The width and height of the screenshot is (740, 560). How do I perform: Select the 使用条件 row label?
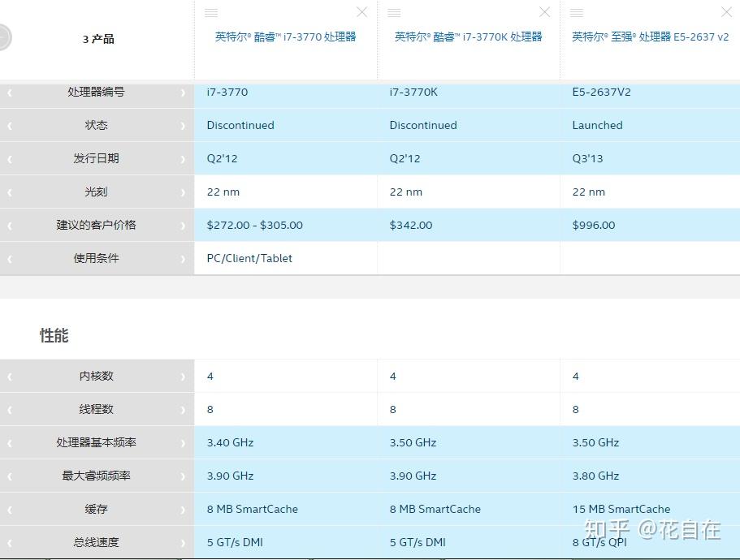click(x=97, y=258)
